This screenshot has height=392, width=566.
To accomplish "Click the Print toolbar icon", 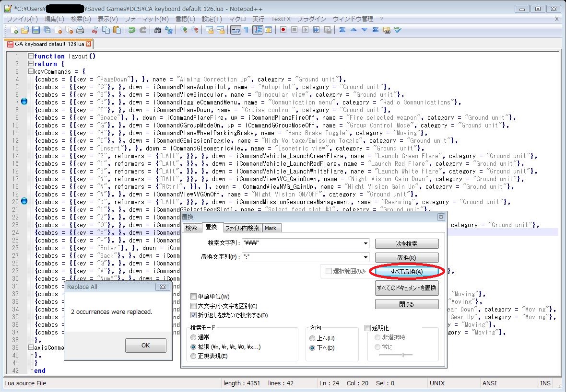I will click(80, 30).
